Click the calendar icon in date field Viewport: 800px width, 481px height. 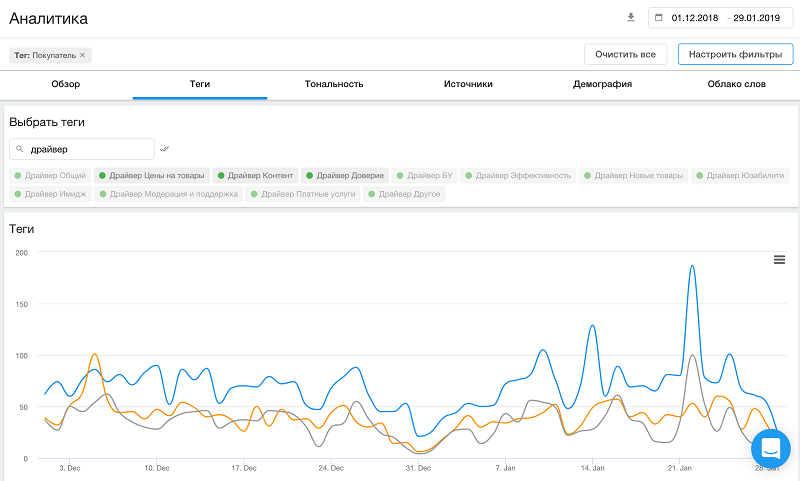659,18
